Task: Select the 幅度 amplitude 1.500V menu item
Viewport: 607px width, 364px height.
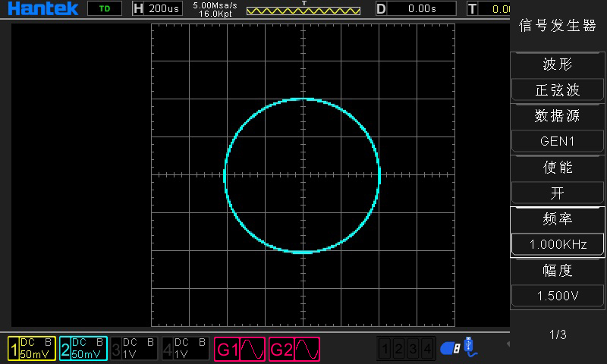Action: [558, 295]
